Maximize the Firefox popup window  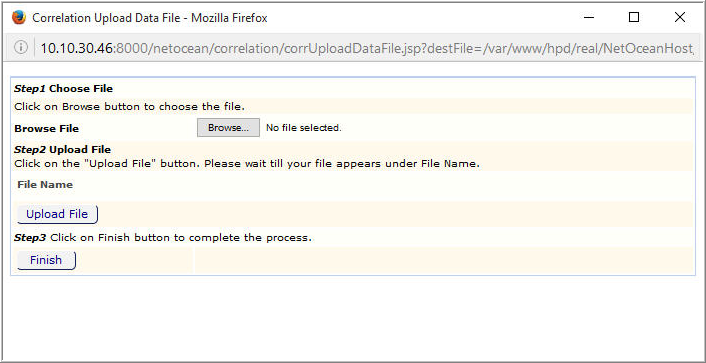point(634,18)
